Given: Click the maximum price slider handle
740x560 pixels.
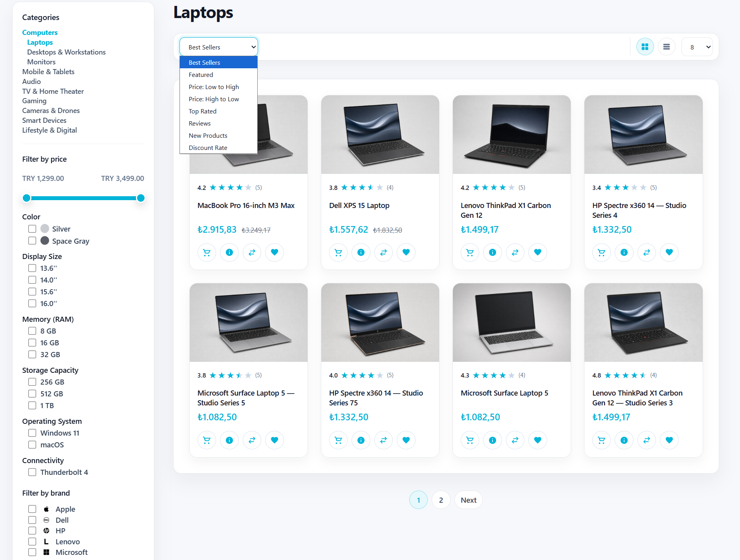Looking at the screenshot, I should point(141,198).
